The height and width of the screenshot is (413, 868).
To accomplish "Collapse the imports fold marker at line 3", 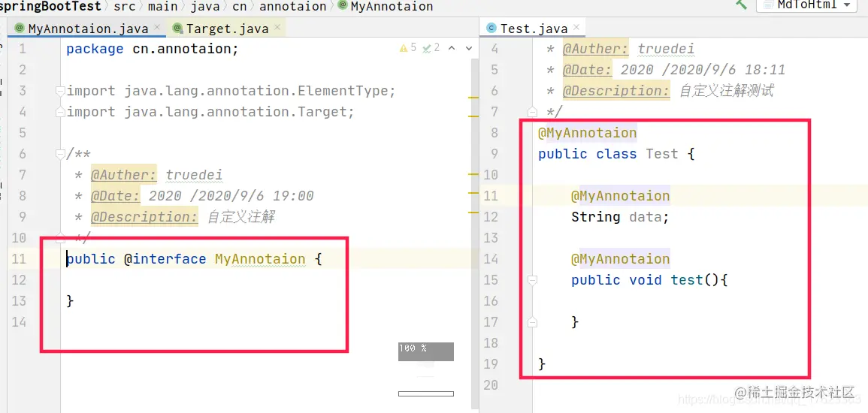I will [60, 91].
